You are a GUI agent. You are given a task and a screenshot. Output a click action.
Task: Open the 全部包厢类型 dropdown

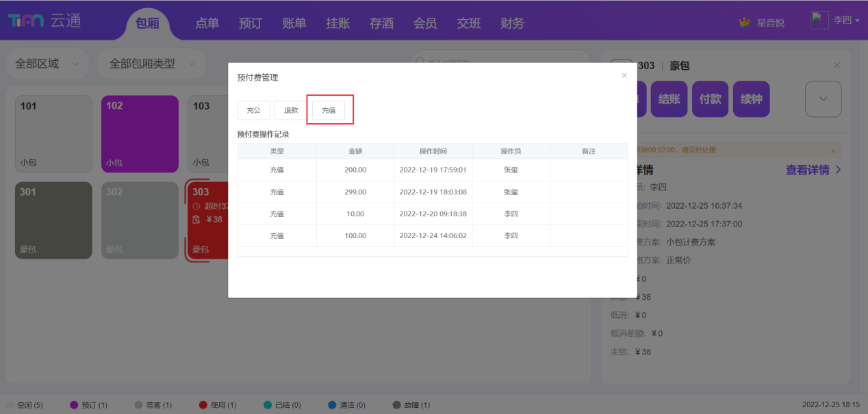click(151, 64)
